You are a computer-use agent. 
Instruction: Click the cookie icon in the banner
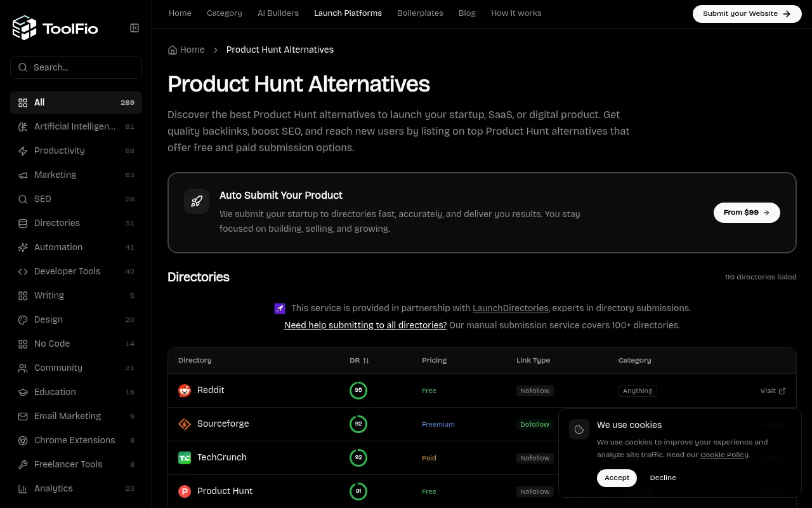click(x=579, y=429)
